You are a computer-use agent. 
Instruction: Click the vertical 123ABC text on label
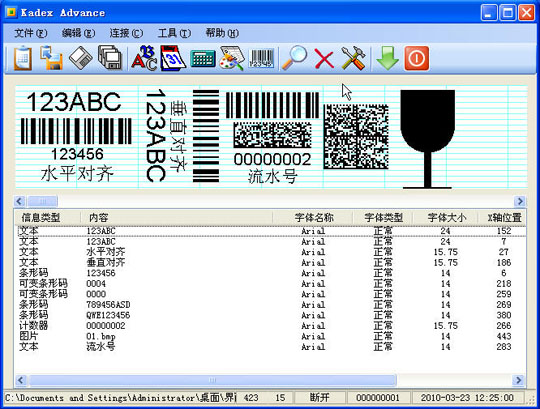click(156, 135)
